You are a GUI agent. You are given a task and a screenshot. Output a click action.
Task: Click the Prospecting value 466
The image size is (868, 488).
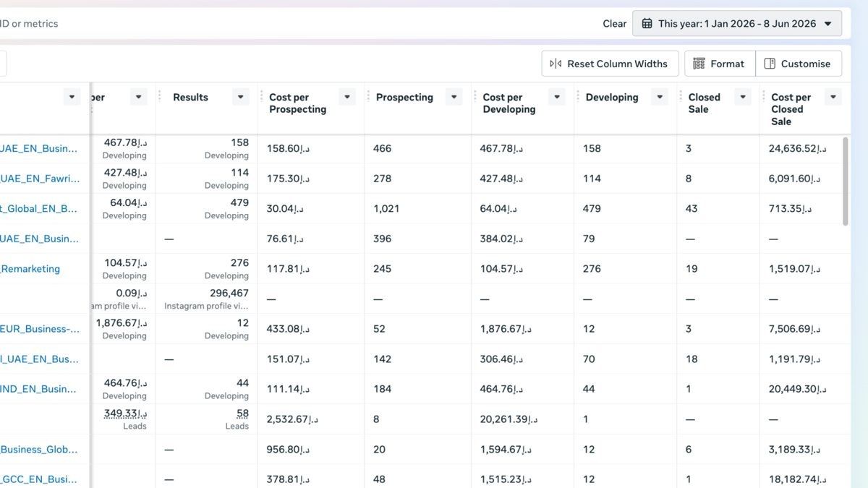tap(382, 148)
